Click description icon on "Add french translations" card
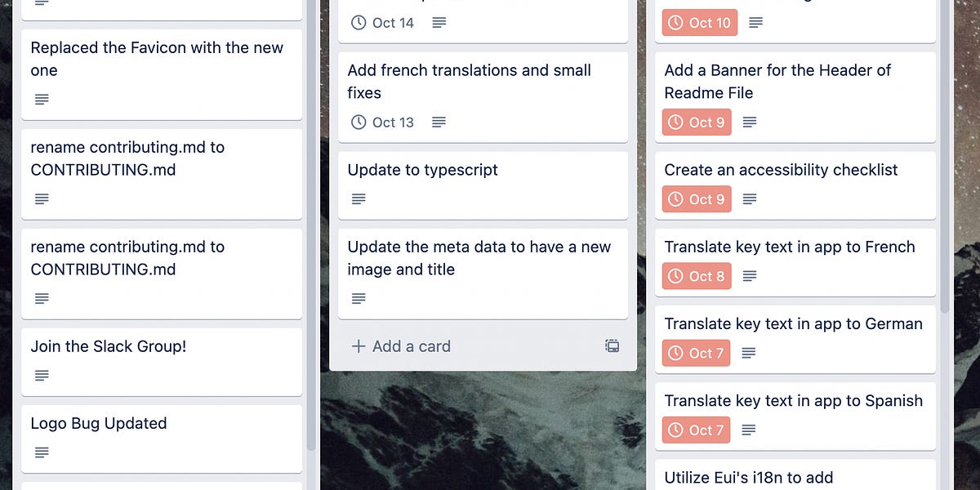The width and height of the screenshot is (980, 490). [x=439, y=122]
